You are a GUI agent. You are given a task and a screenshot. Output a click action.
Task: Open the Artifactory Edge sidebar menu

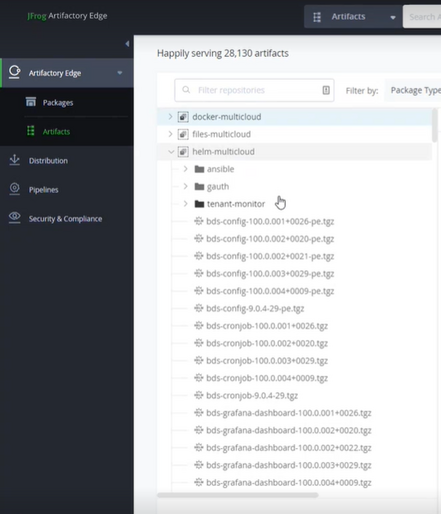tap(67, 73)
